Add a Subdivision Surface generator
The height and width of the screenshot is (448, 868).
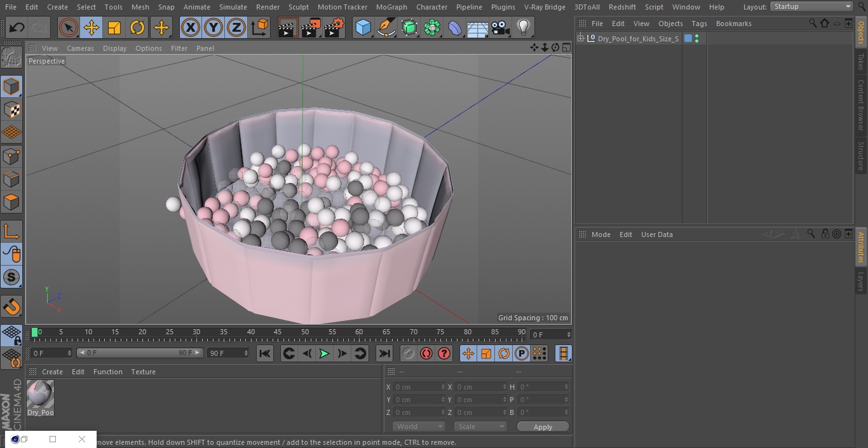tap(409, 28)
